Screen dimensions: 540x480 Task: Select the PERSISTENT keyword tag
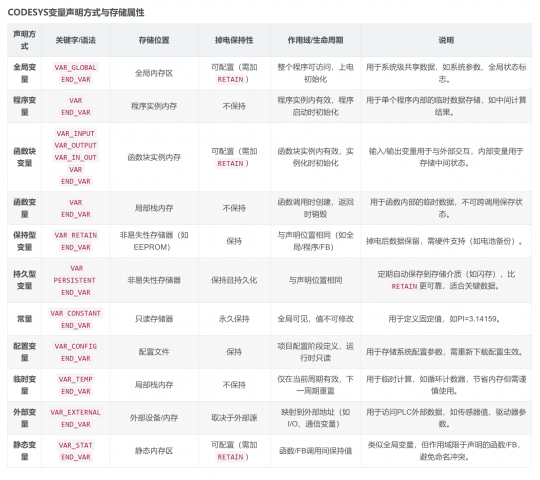click(x=74, y=280)
